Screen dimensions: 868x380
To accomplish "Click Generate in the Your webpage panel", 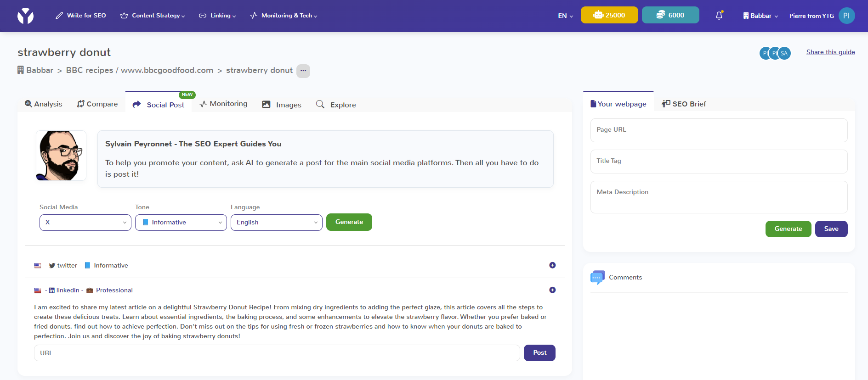I will [x=789, y=229].
